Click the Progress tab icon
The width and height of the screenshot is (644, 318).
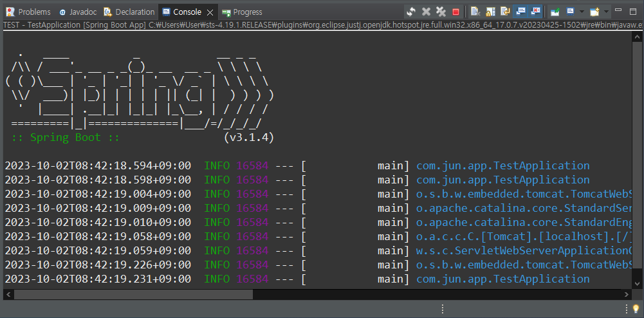click(x=226, y=12)
